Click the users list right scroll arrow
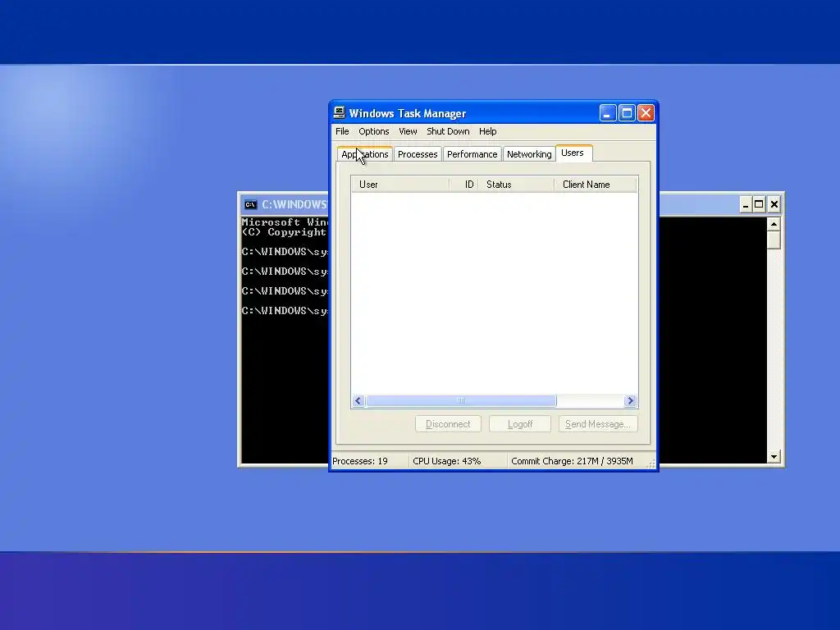Viewport: 840px width, 630px height. 630,400
